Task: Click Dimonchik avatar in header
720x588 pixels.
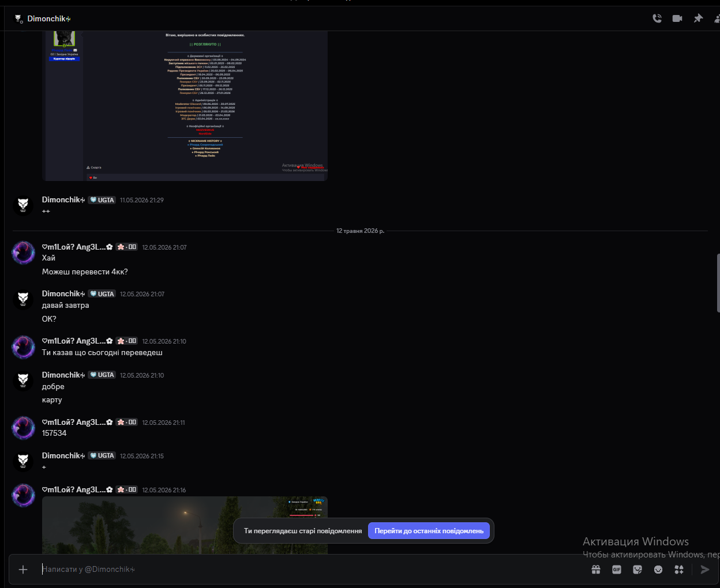Action: tap(18, 19)
